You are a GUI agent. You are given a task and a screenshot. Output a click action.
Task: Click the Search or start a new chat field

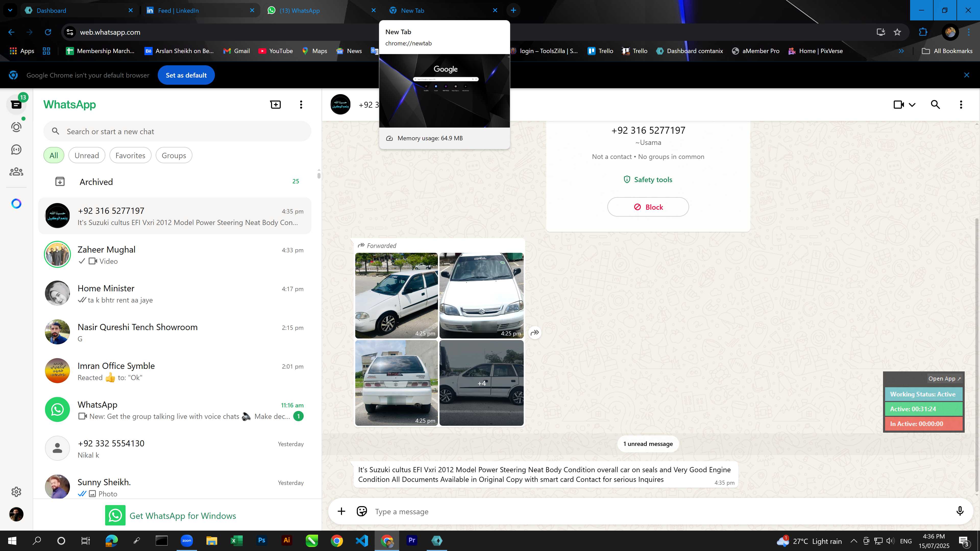click(x=177, y=131)
